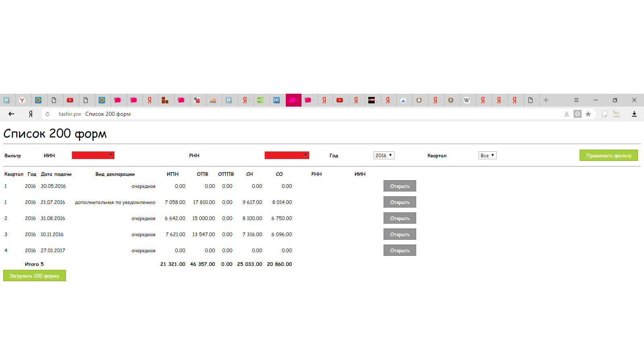644x362 pixels.
Task: Switch to the brown blocks icon tab
Action: click(165, 100)
